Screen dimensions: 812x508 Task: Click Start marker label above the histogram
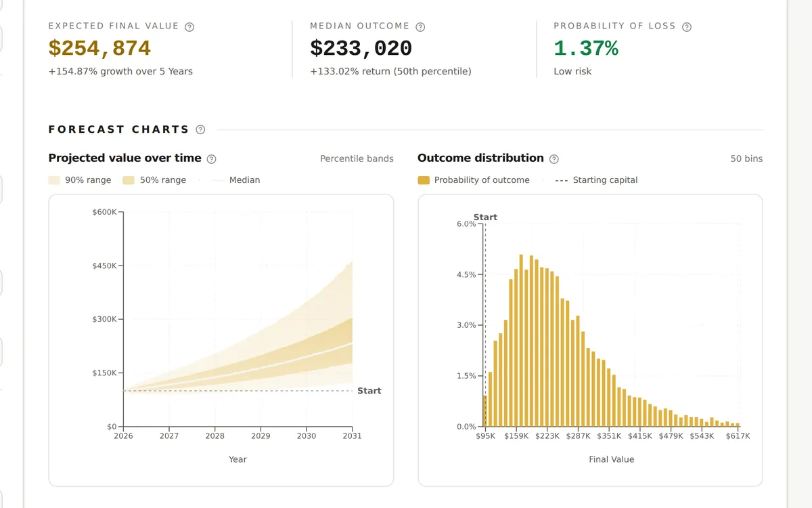coord(485,217)
